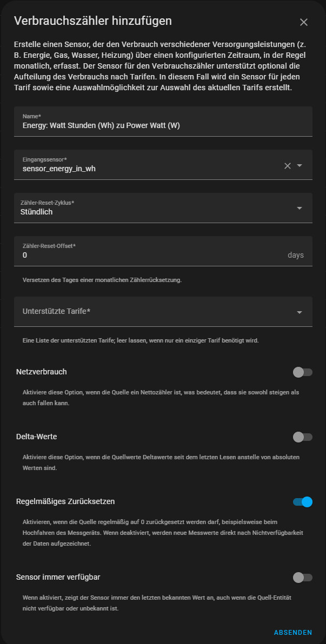Enable the Netzverbrauch toggle switch
Screen dimensions: 326x644
click(x=302, y=372)
